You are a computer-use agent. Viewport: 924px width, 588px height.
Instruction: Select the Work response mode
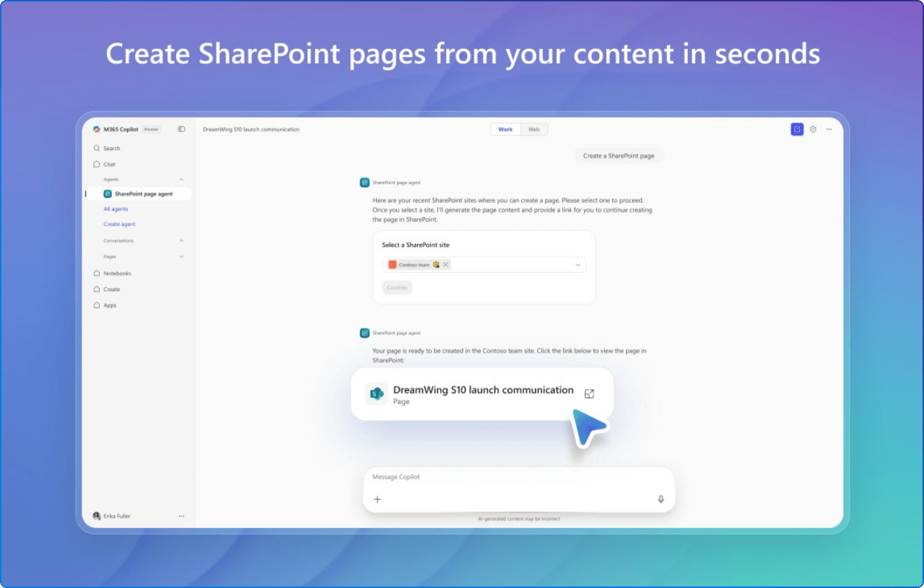505,129
